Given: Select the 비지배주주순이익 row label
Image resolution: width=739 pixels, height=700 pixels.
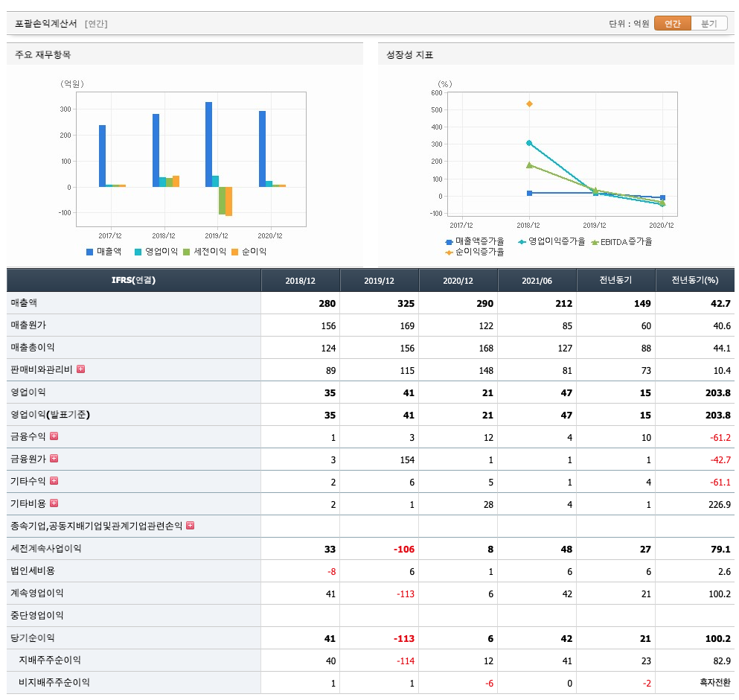Looking at the screenshot, I should 54,682.
